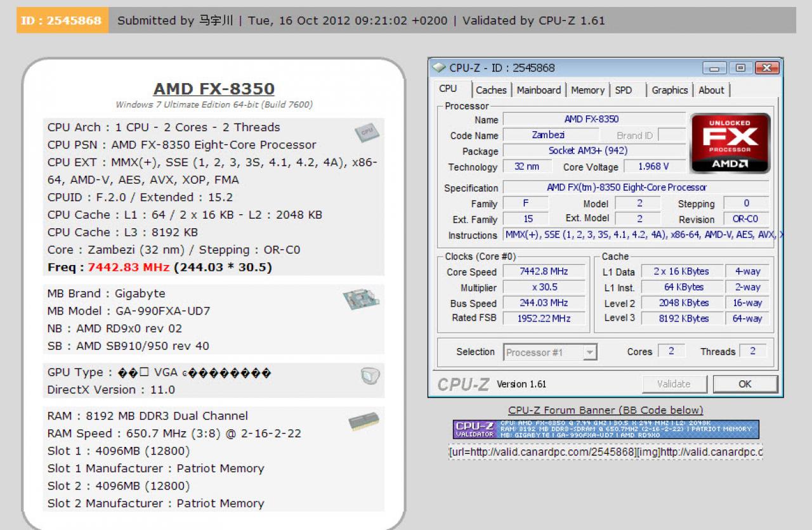
Task: Click the RAM Speed 650.7 MHz line
Action: click(174, 434)
